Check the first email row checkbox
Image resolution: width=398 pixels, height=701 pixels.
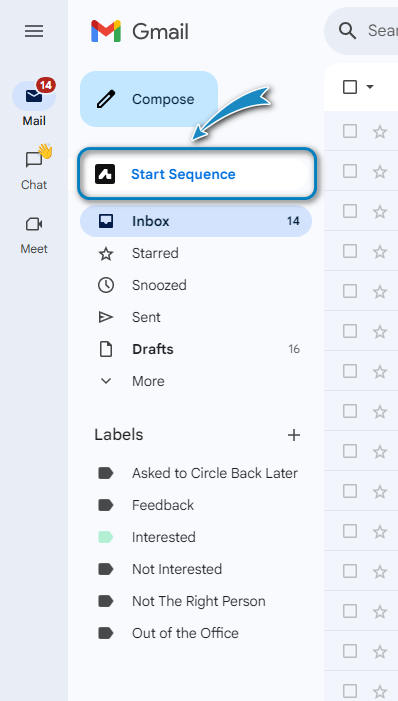pyautogui.click(x=350, y=131)
